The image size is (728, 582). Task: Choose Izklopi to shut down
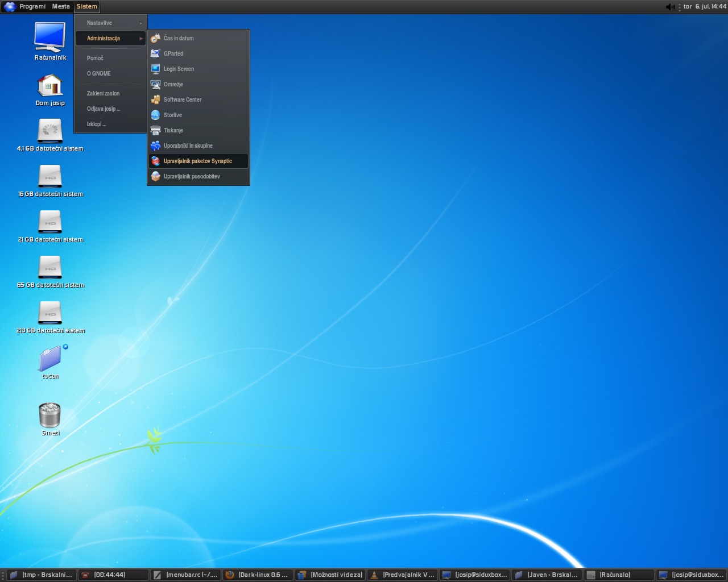pyautogui.click(x=111, y=124)
